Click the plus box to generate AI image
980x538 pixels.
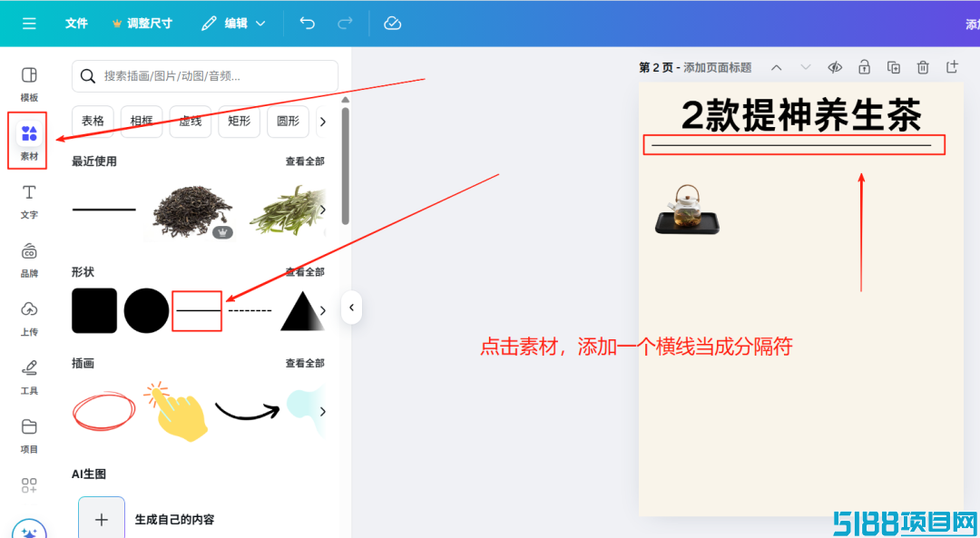[102, 519]
